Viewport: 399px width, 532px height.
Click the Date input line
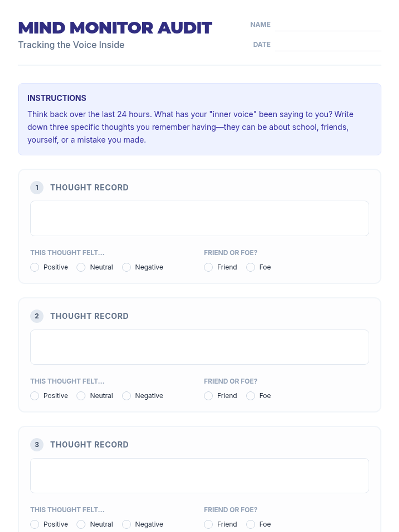(328, 45)
